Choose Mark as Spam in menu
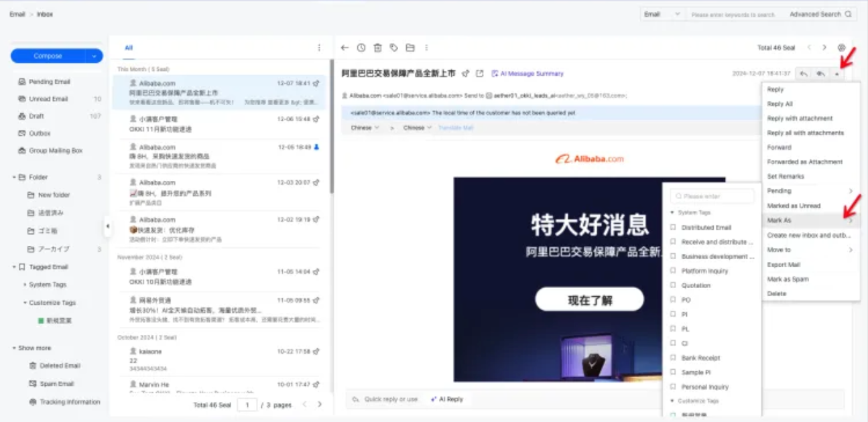 click(788, 279)
